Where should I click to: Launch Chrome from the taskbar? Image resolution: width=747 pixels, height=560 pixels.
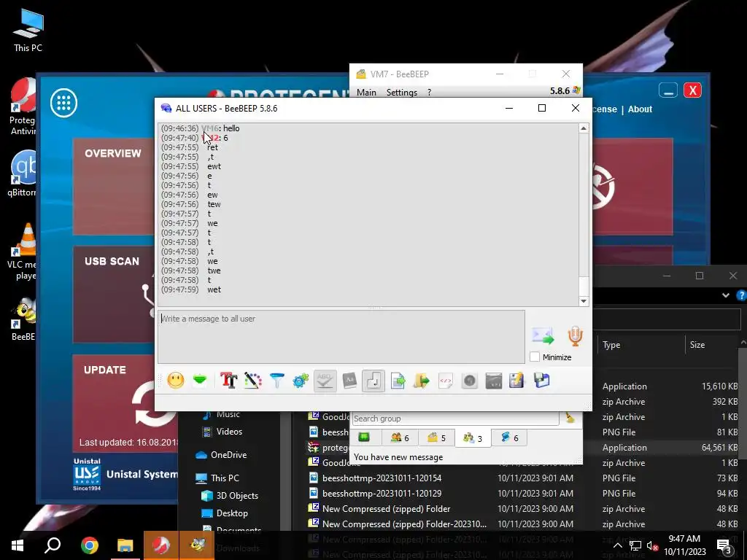tap(89, 545)
